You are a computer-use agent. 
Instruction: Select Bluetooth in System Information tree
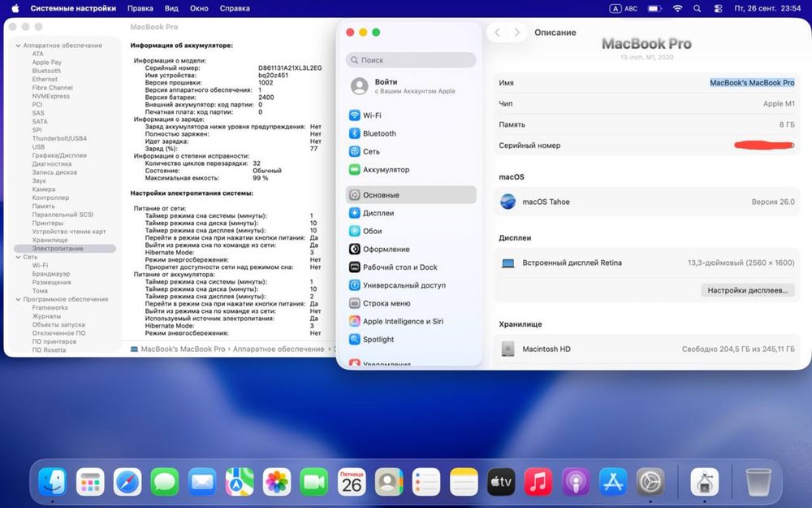click(x=46, y=71)
